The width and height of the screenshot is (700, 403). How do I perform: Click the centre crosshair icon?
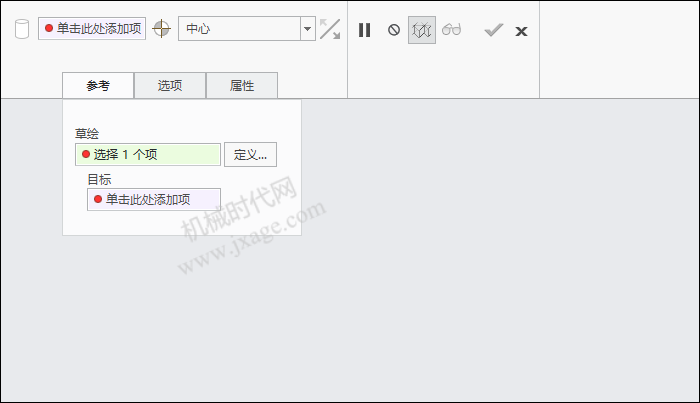coord(162,29)
